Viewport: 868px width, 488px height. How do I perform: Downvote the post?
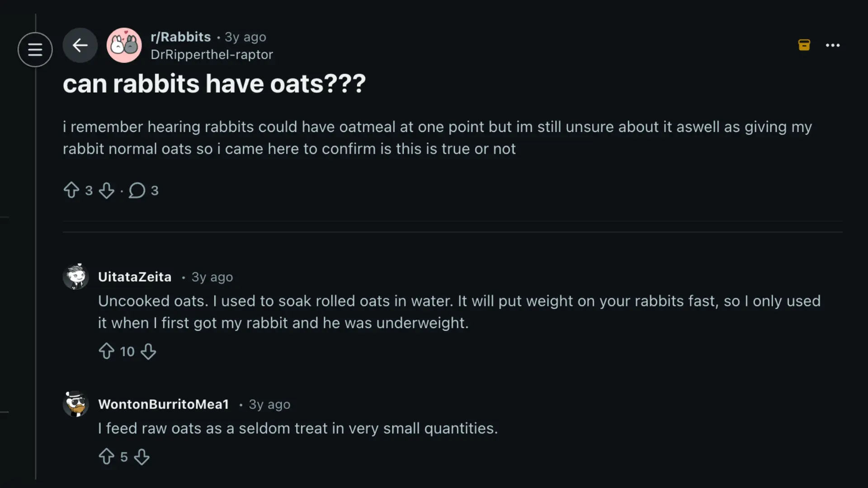point(107,190)
